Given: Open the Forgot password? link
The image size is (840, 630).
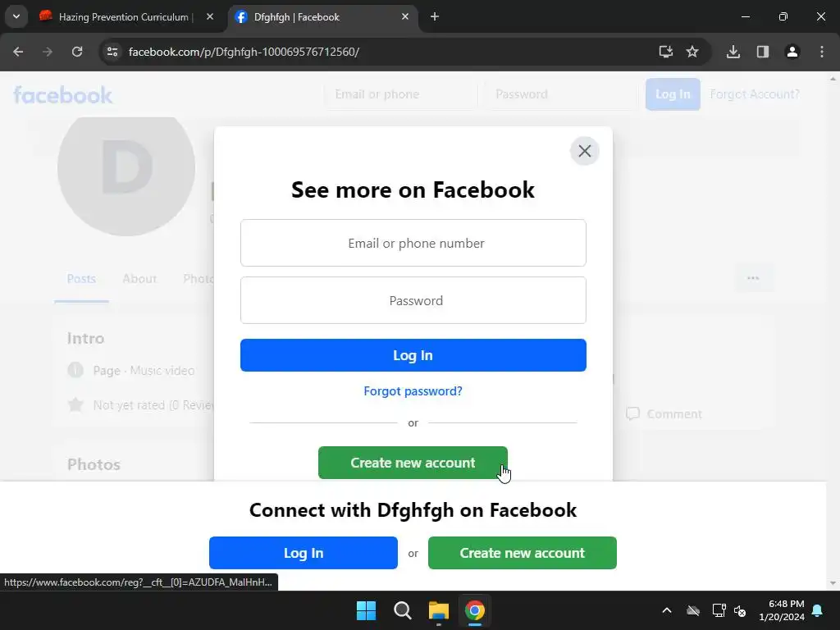Looking at the screenshot, I should [x=413, y=391].
